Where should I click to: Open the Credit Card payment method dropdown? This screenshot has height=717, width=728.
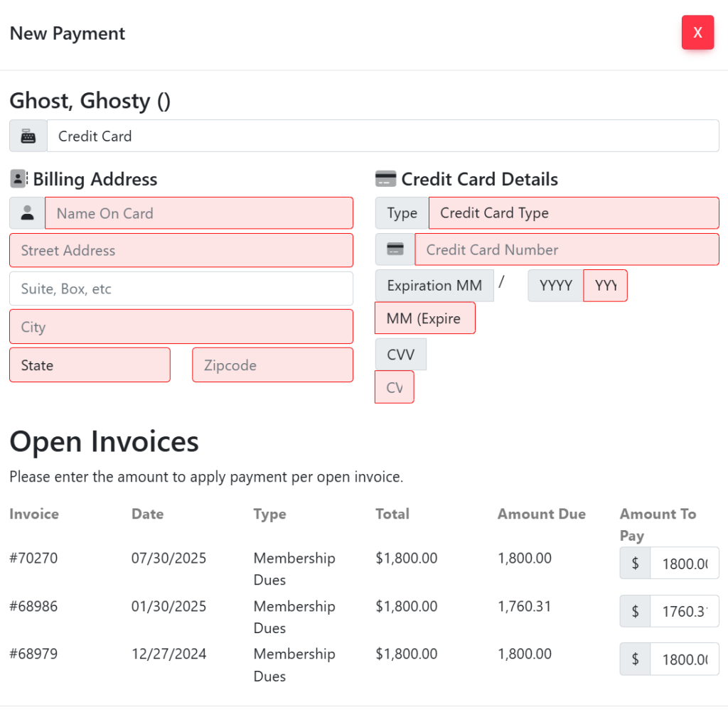click(382, 136)
